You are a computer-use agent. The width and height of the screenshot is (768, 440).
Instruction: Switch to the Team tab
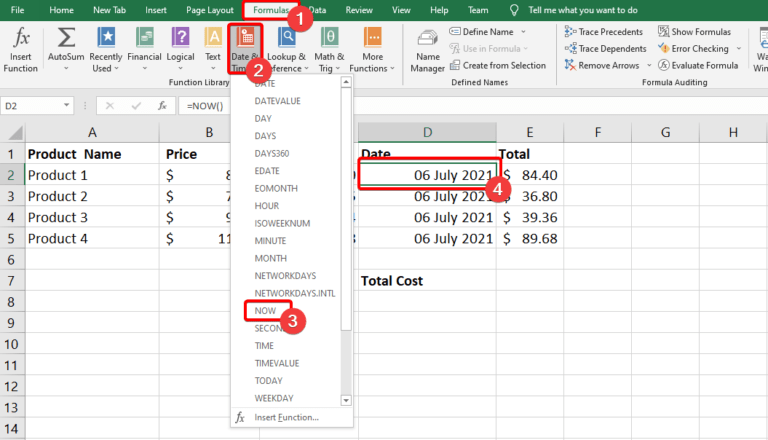pos(478,10)
